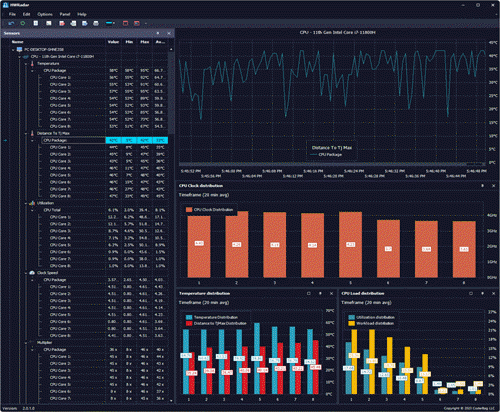Click the white document toolbar icon
The height and width of the screenshot is (412, 500).
pos(36,23)
